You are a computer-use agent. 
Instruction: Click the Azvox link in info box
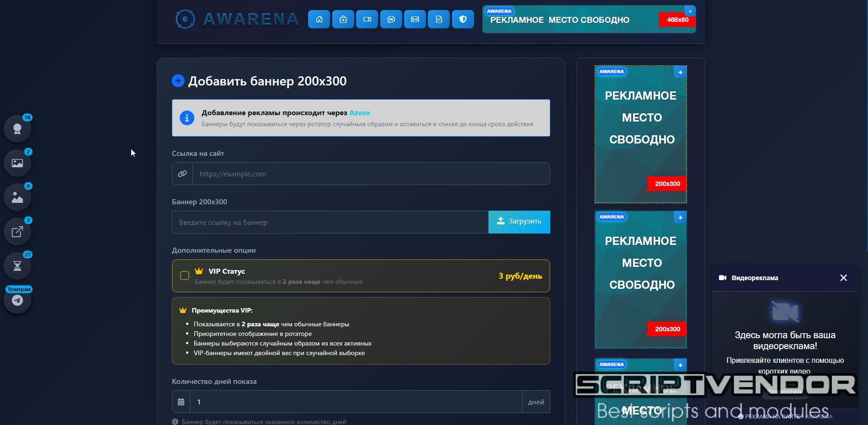pos(359,113)
